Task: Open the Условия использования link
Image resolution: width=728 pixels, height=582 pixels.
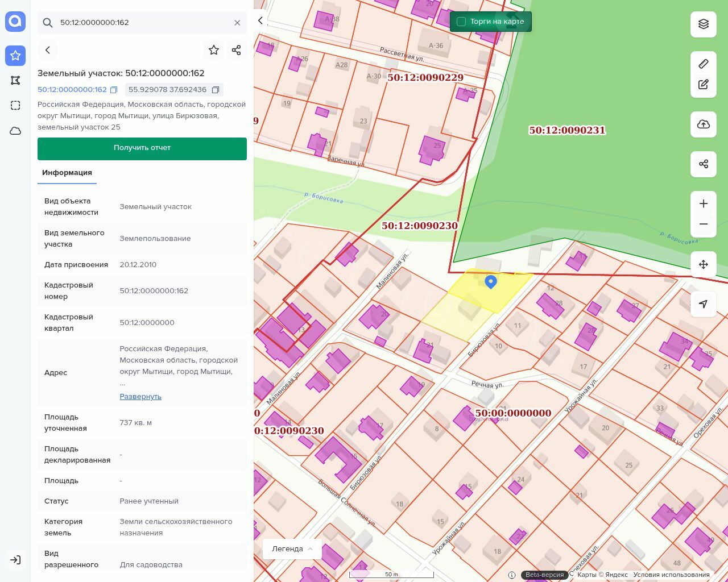Action: (671, 575)
